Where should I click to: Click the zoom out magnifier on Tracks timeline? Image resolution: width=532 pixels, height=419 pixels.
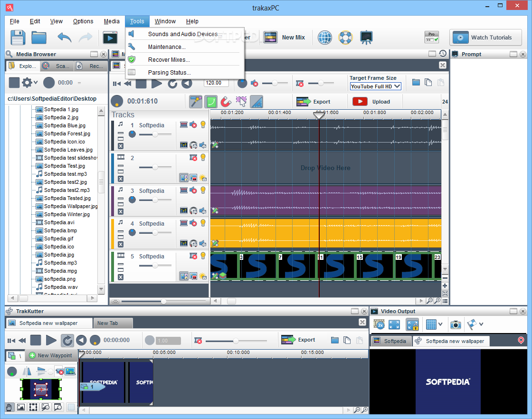[x=429, y=301]
